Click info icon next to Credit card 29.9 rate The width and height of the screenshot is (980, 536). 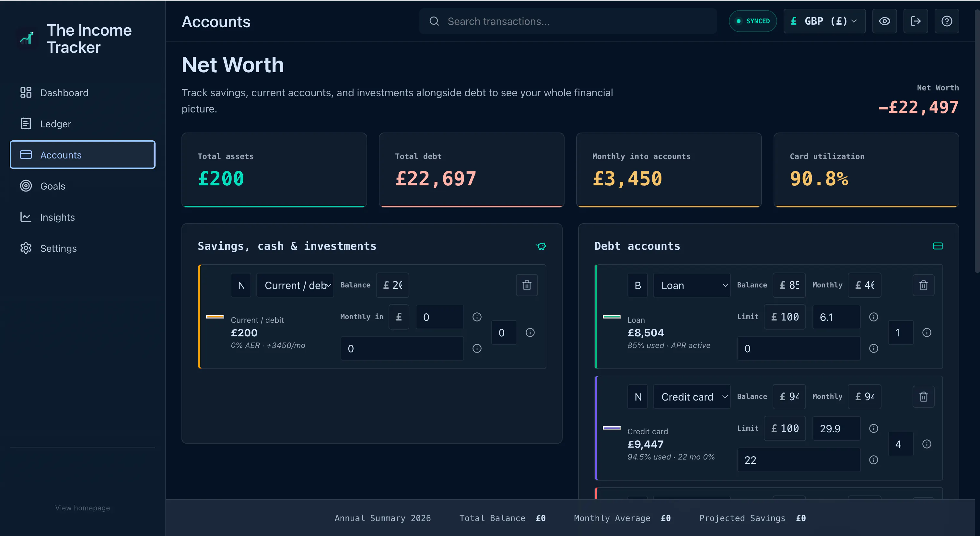874,428
